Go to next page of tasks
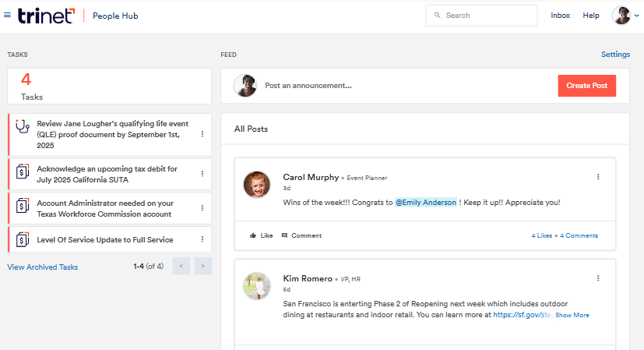 tap(203, 266)
